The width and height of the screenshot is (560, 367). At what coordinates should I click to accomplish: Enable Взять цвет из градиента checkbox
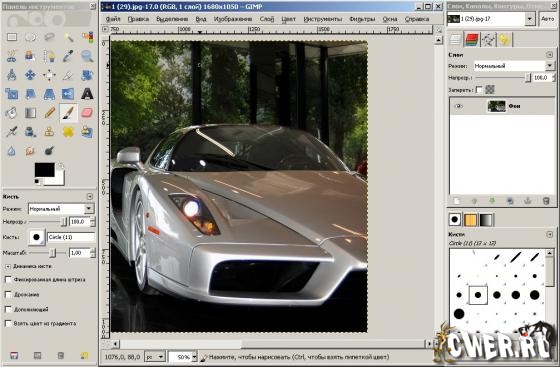(8, 323)
